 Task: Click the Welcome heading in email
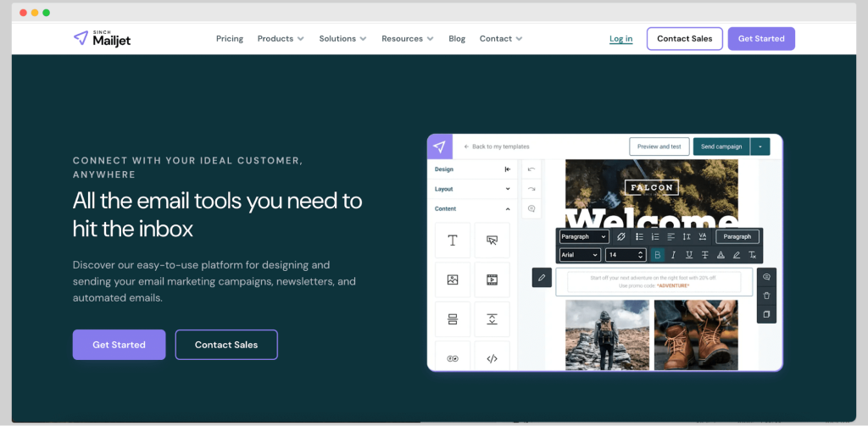[652, 219]
